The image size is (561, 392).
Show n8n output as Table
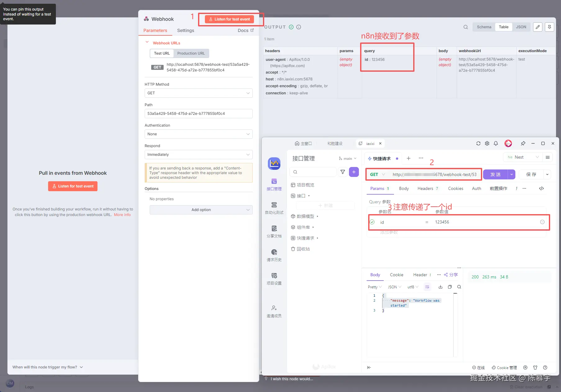pos(504,27)
